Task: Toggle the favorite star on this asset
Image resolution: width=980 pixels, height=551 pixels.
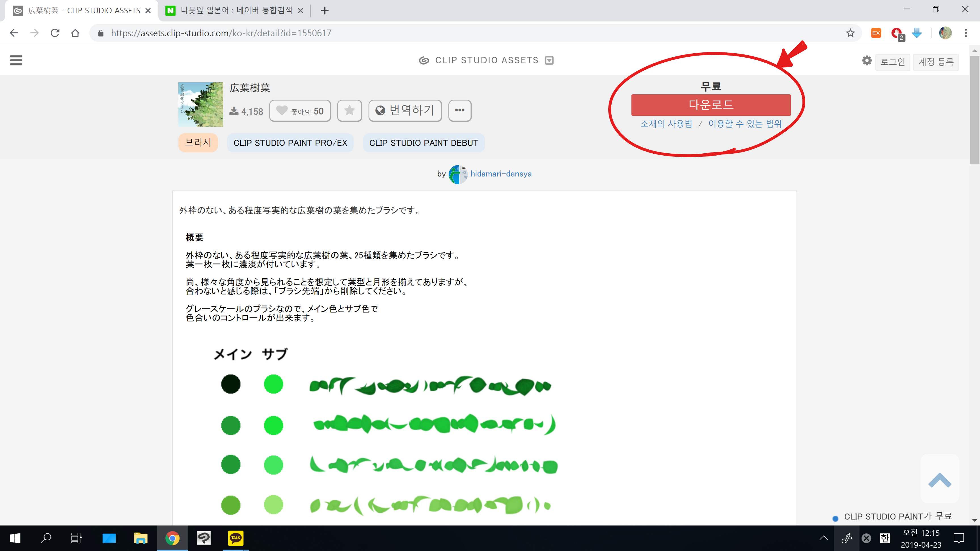Action: pyautogui.click(x=349, y=111)
